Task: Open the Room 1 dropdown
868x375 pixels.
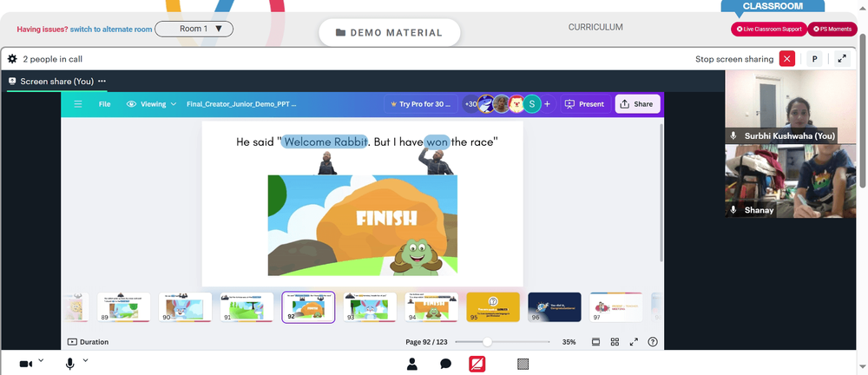Action: (194, 29)
